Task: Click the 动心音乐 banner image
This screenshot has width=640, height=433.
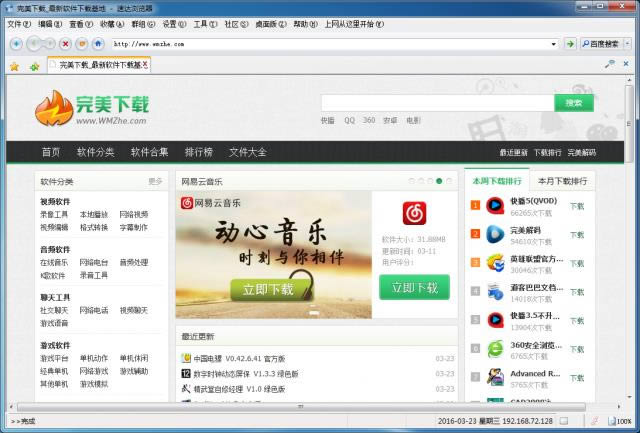Action: pos(274,255)
